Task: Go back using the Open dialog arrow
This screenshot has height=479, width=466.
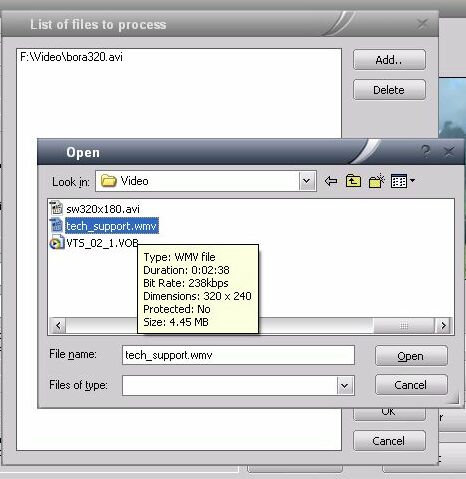Action: [331, 181]
